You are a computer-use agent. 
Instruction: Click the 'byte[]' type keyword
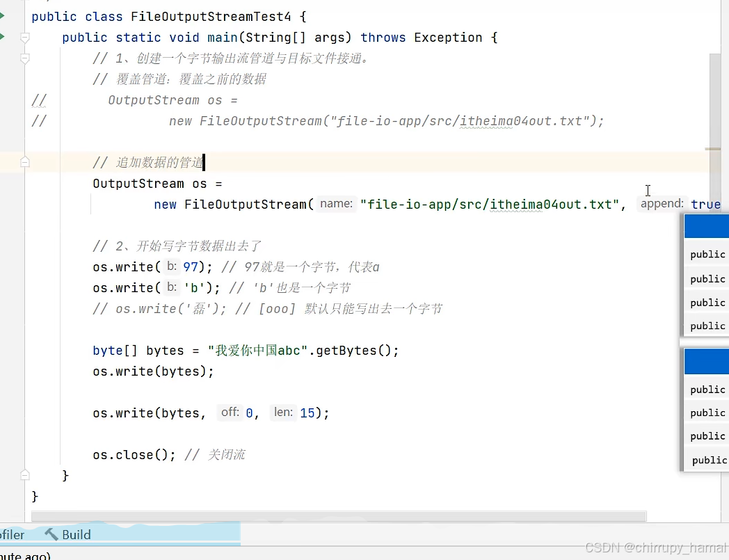(x=115, y=351)
